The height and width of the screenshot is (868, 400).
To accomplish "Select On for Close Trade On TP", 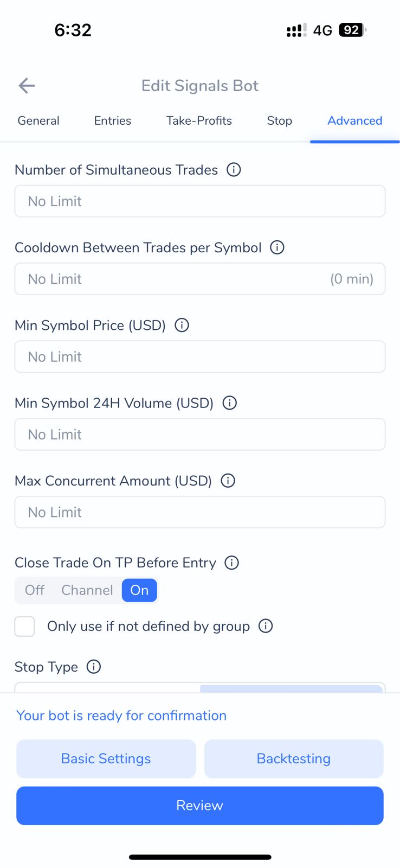I will 139,590.
